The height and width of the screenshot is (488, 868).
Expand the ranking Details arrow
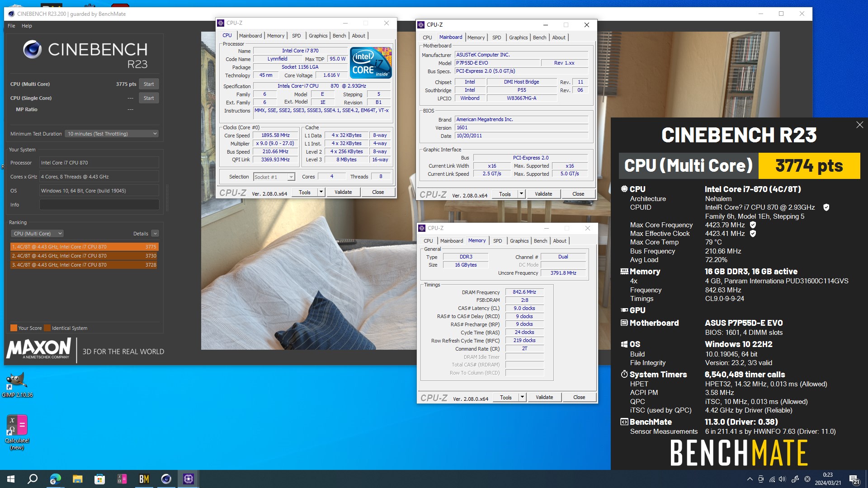coord(155,234)
